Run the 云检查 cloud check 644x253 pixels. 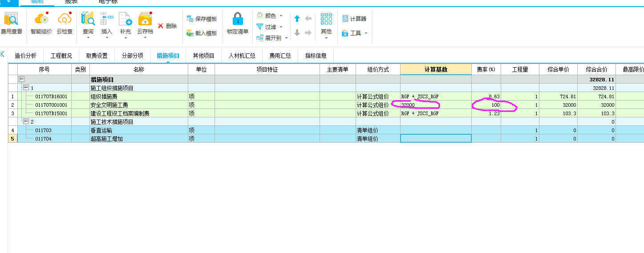pyautogui.click(x=65, y=24)
